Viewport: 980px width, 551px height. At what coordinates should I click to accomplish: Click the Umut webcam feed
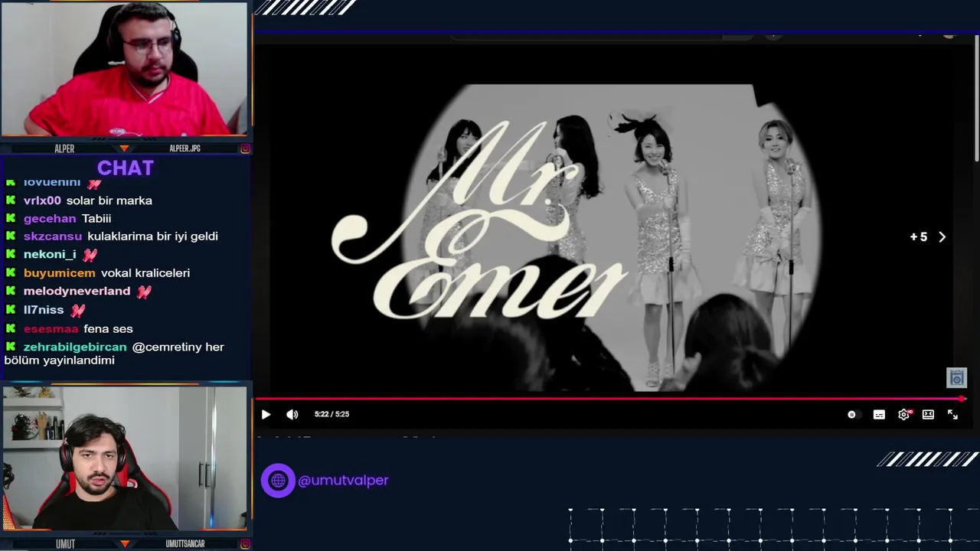click(x=124, y=458)
